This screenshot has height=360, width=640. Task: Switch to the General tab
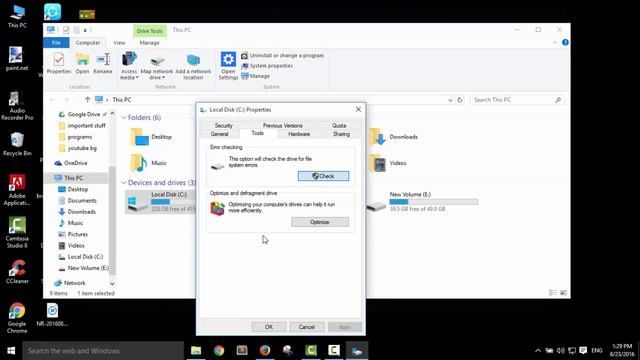[220, 134]
